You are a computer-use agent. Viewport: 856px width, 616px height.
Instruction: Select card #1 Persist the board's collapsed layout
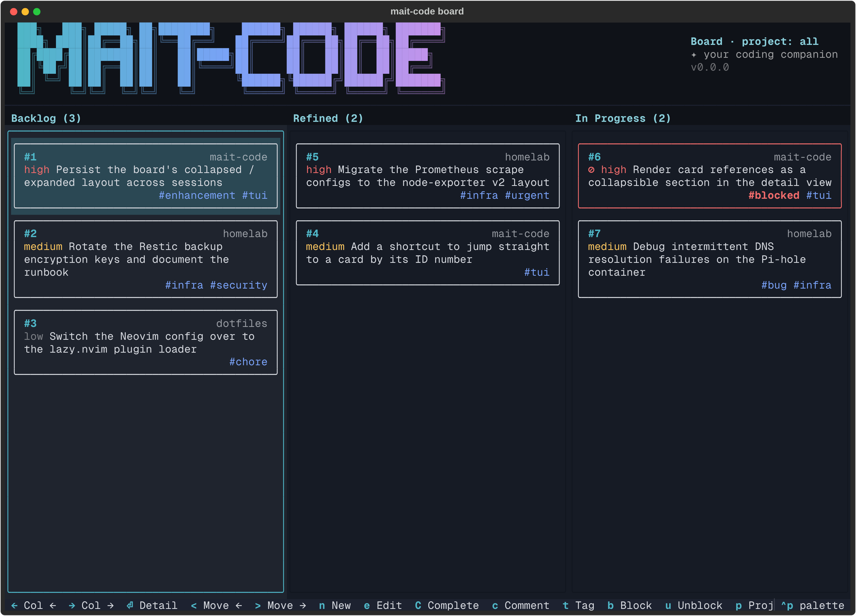(146, 176)
